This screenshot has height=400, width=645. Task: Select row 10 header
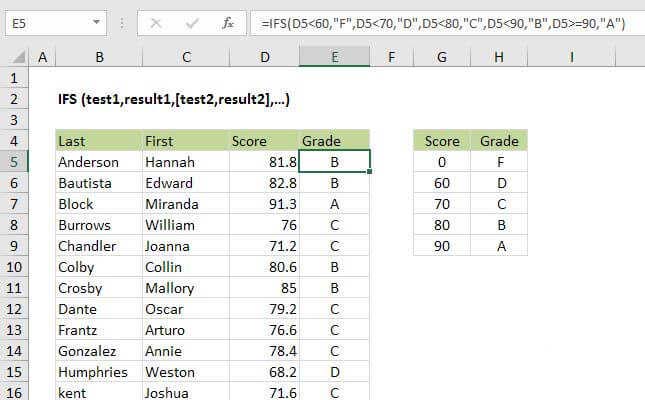tap(17, 267)
